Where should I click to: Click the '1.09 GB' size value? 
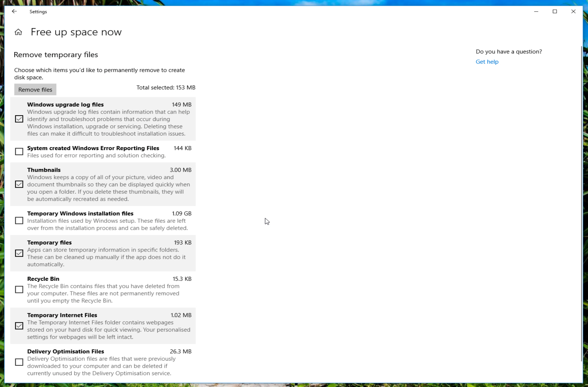[x=182, y=214]
